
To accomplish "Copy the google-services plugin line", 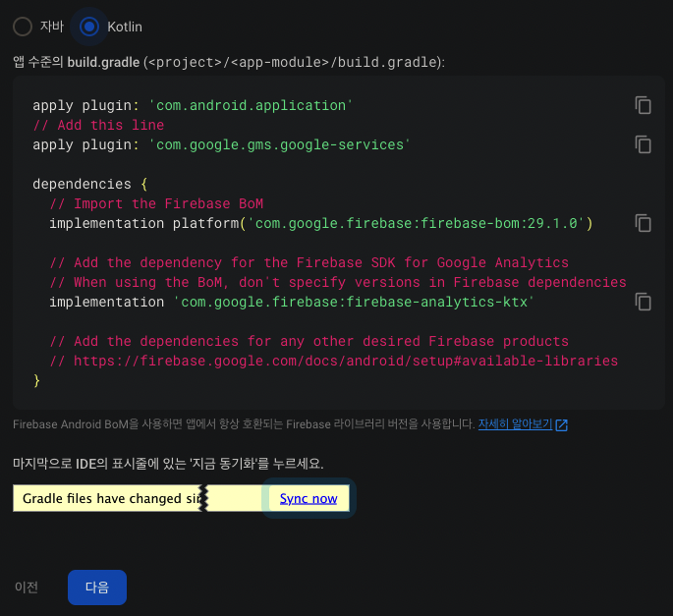I will click(643, 144).
